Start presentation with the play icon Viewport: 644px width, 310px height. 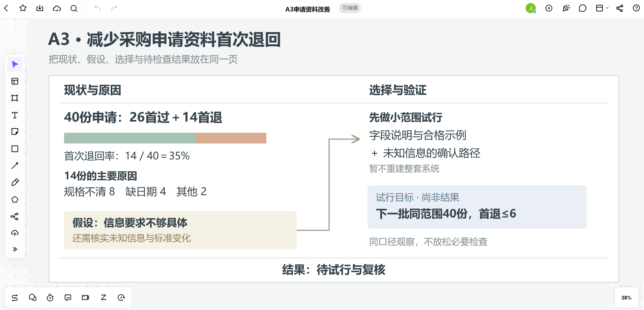tap(549, 8)
